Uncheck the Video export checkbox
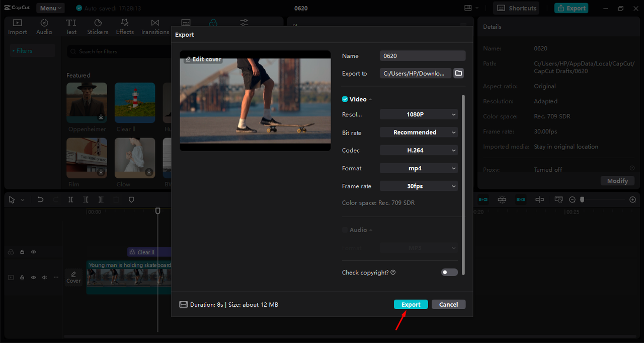 [x=345, y=99]
